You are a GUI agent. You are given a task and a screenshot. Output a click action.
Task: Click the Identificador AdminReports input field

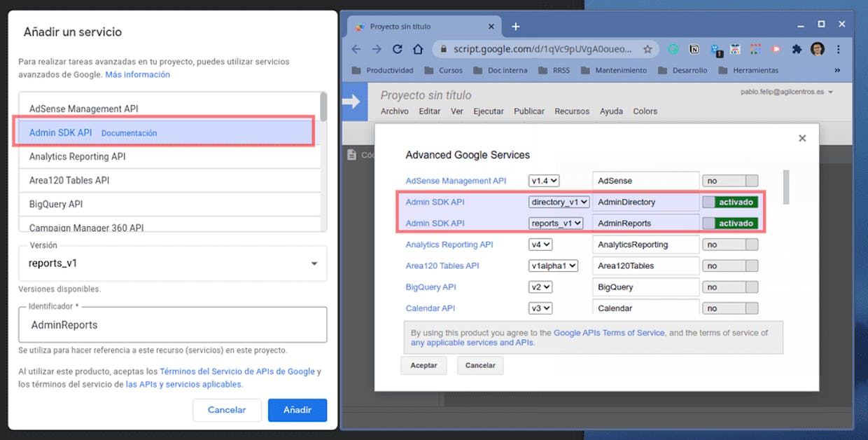click(x=173, y=325)
